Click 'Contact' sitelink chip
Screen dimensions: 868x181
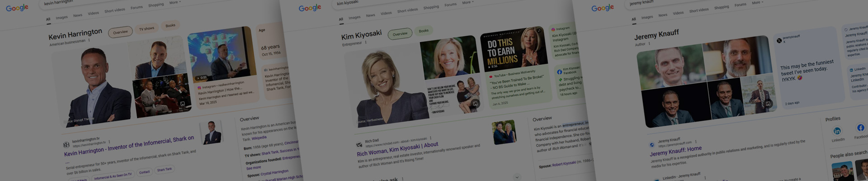coord(144,172)
